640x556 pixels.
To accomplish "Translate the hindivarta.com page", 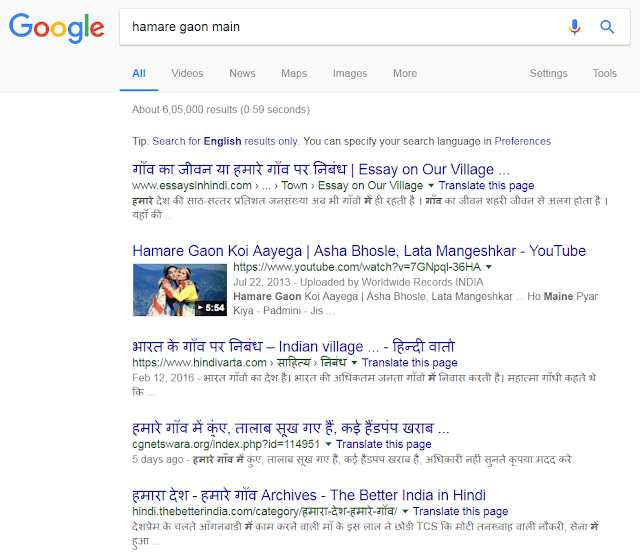I will click(x=409, y=363).
